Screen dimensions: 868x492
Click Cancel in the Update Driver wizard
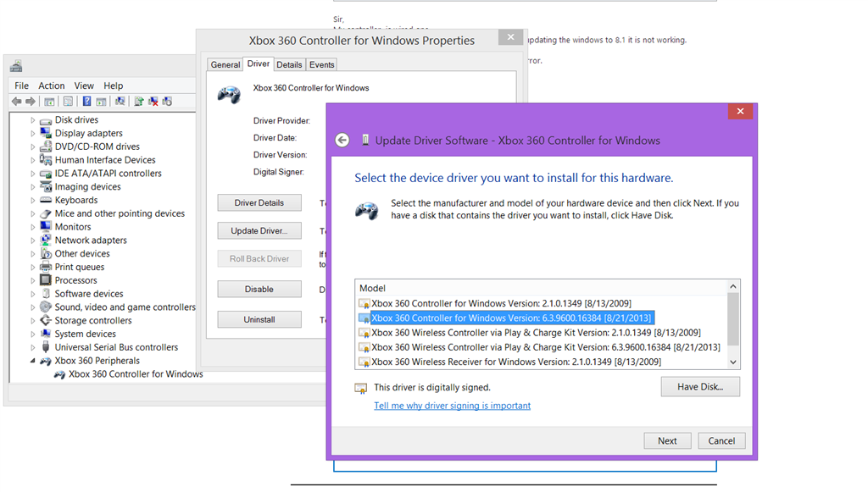click(721, 440)
